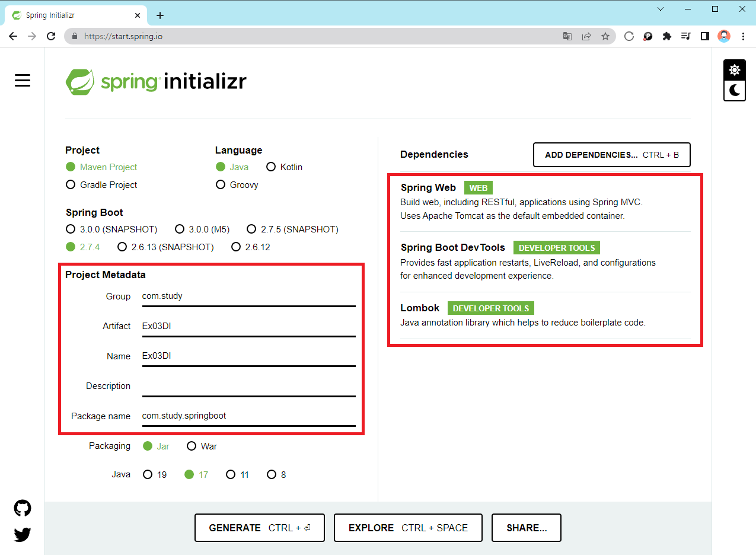This screenshot has height=555, width=756.
Task: Open tab search chevron in title bar
Action: [661, 9]
